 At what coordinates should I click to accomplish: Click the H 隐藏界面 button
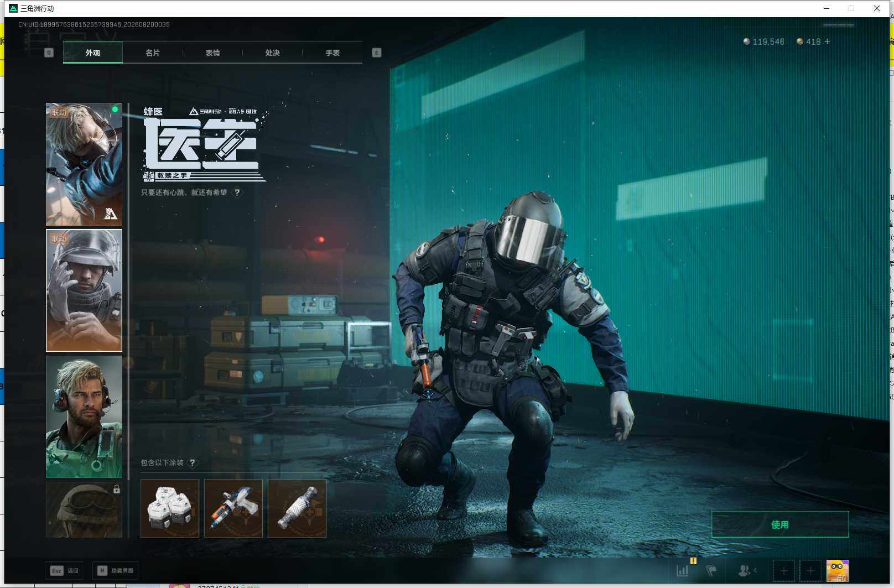115,570
